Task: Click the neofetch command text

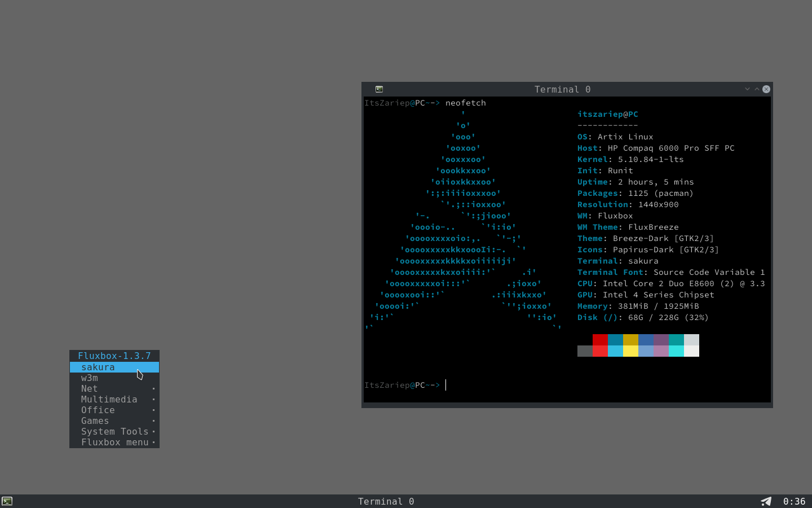Action: 466,103
